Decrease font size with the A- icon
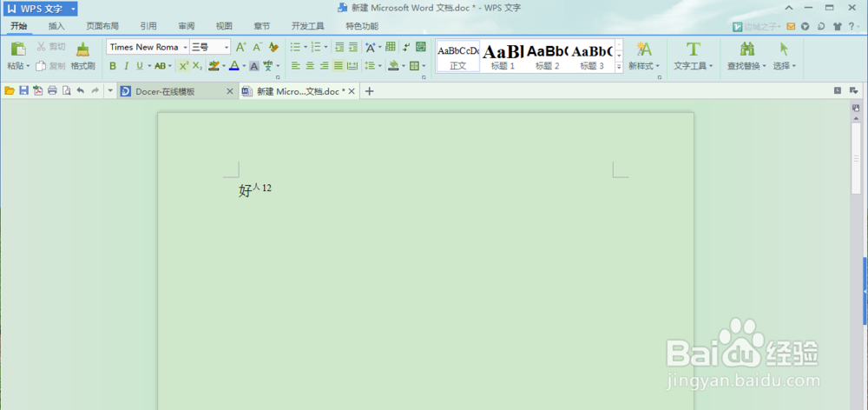This screenshot has width=868, height=410. click(258, 47)
